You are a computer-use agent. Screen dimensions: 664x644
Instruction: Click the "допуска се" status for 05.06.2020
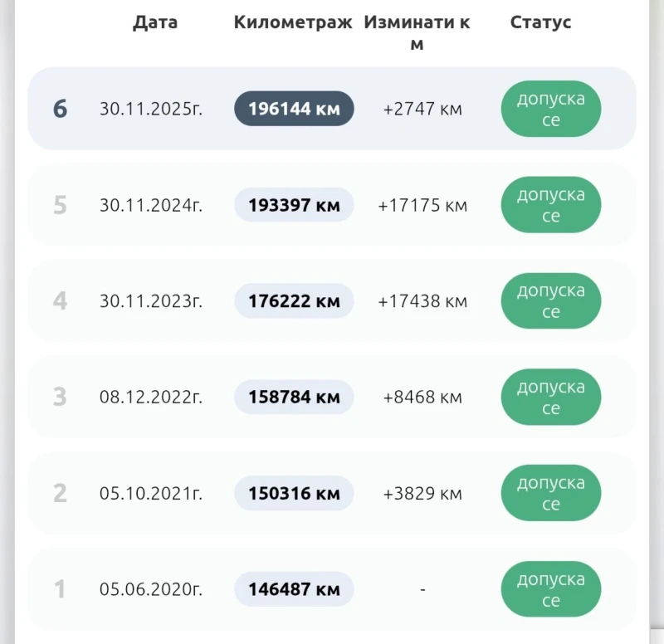tap(550, 589)
